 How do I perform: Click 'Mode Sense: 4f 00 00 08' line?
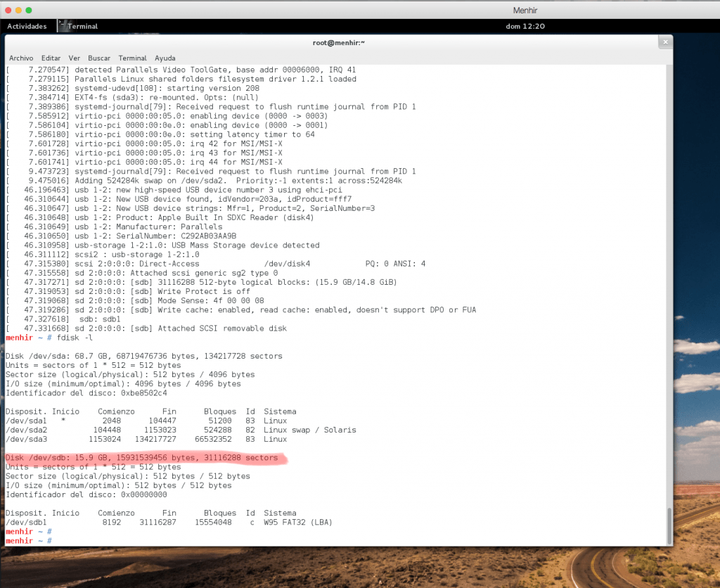[134, 301]
